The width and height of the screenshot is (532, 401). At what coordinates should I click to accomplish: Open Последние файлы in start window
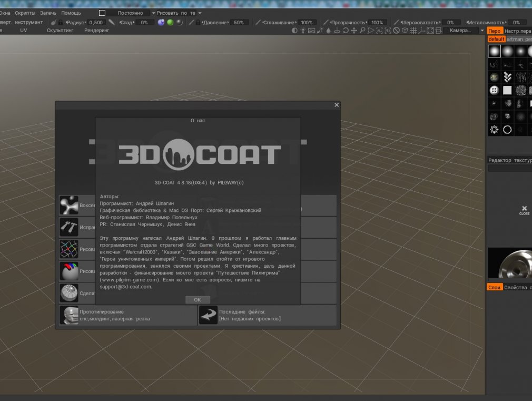point(268,315)
